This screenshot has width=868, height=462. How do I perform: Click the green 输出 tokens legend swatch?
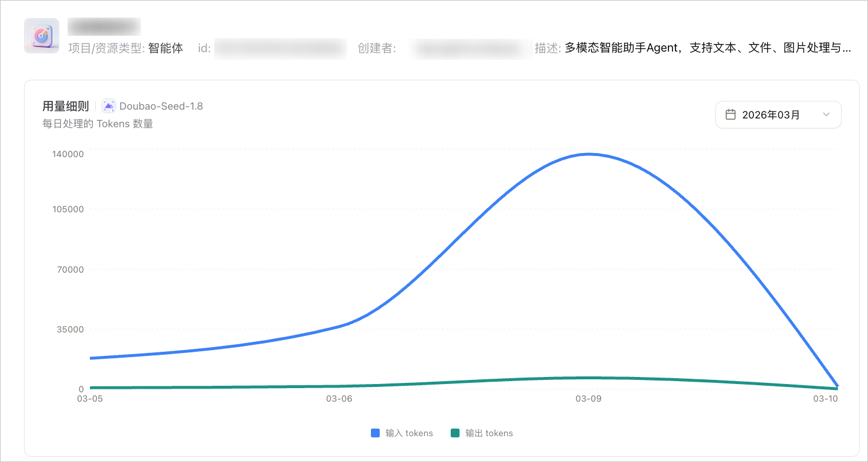click(x=455, y=433)
